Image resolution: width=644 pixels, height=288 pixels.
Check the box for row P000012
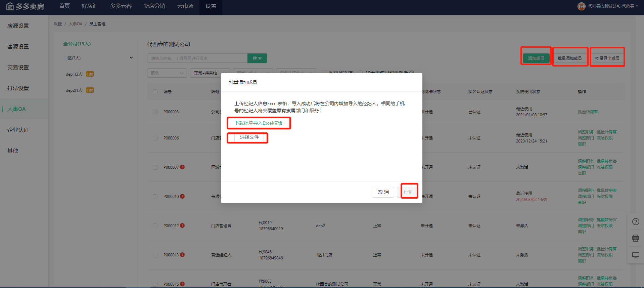pos(155,226)
